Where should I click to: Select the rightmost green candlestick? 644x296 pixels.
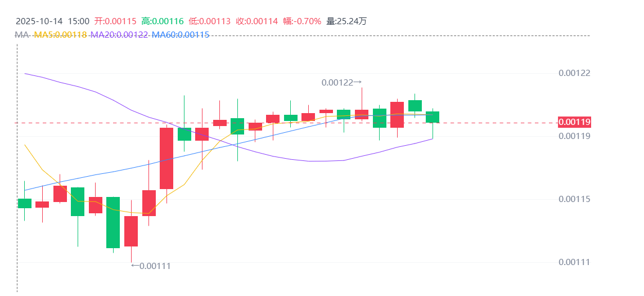(433, 116)
